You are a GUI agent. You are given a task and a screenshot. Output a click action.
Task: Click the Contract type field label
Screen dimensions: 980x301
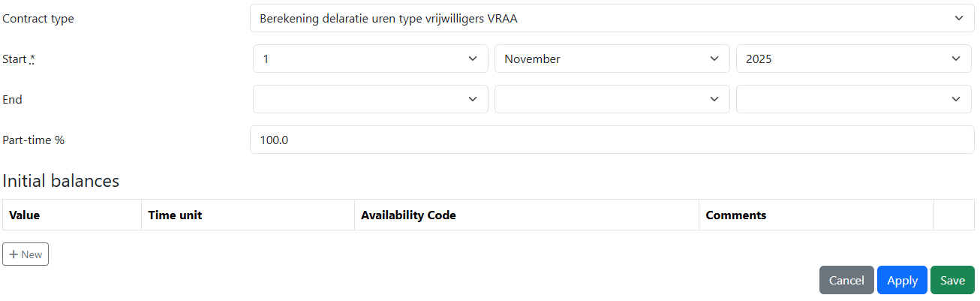(x=38, y=19)
